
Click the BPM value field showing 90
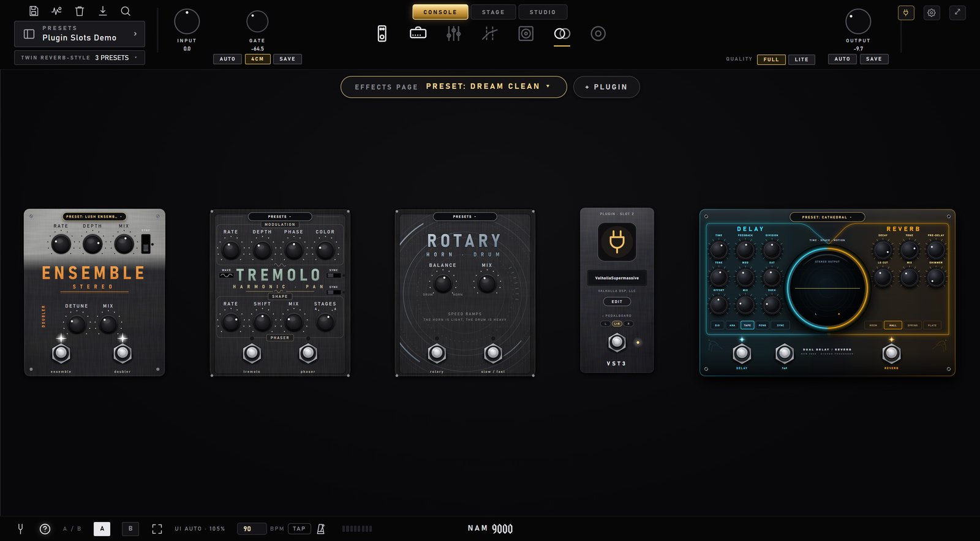point(252,529)
